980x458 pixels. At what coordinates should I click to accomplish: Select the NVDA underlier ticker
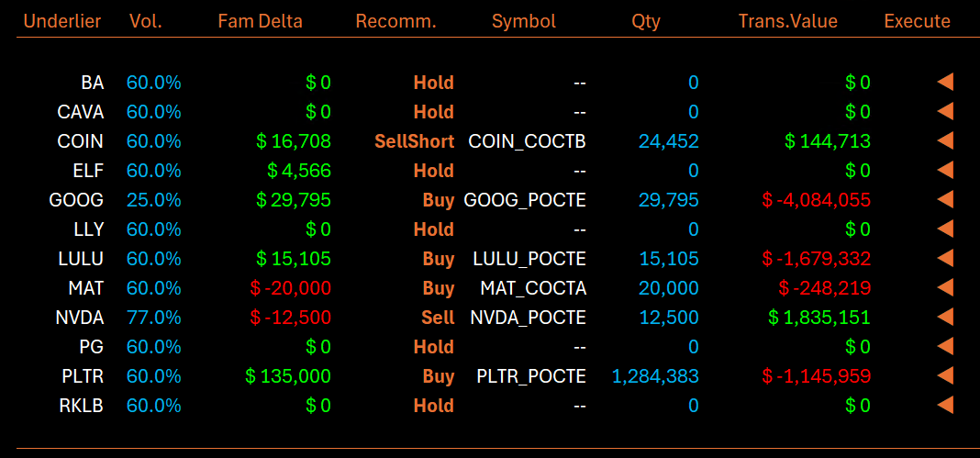tap(80, 318)
